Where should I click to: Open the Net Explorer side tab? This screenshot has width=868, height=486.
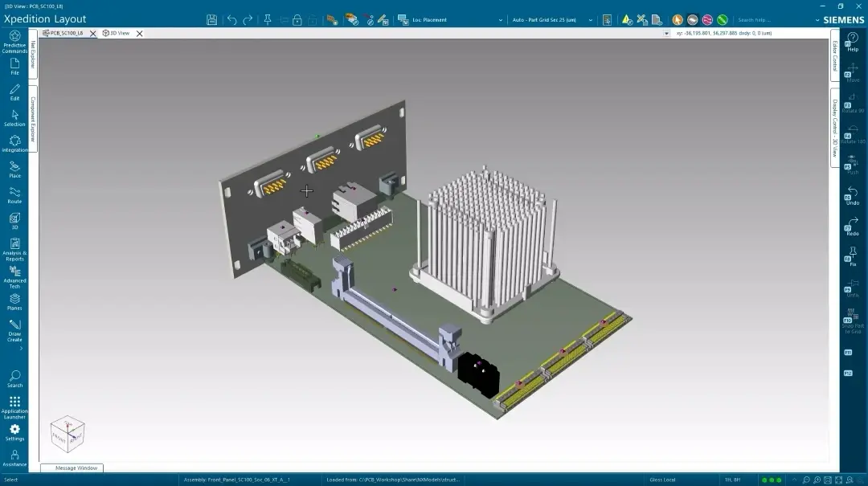33,55
